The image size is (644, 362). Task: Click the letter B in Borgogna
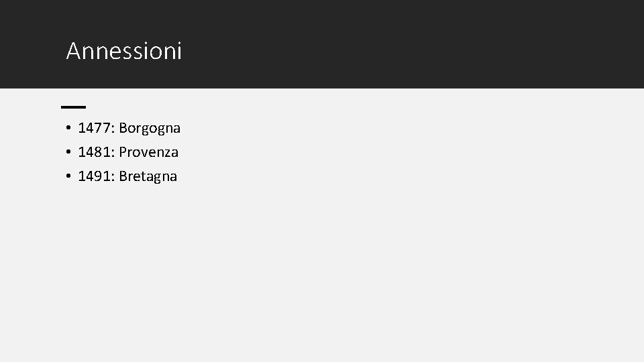coord(122,128)
